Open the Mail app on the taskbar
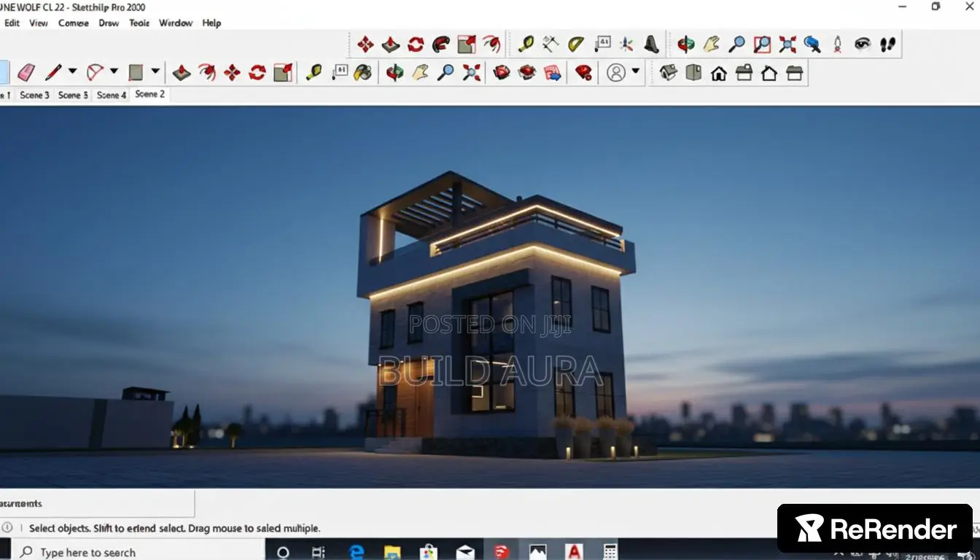 point(465,552)
